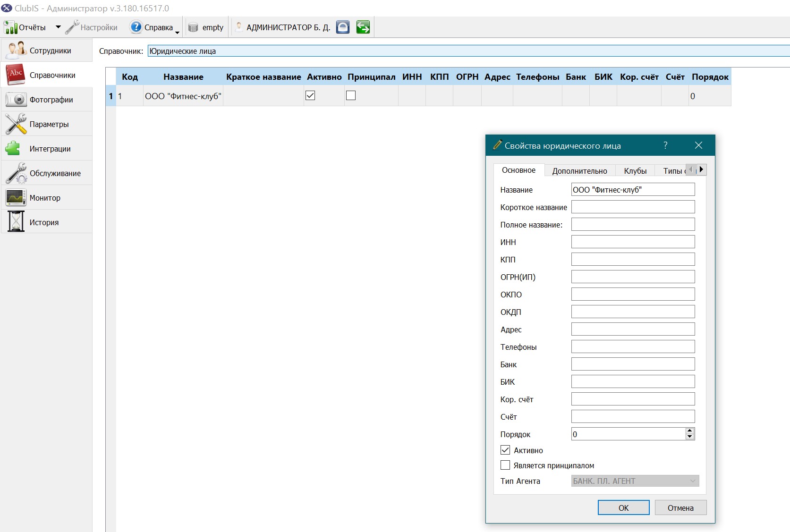
Task: Click the Порядок cell showing 0
Action: tap(710, 96)
